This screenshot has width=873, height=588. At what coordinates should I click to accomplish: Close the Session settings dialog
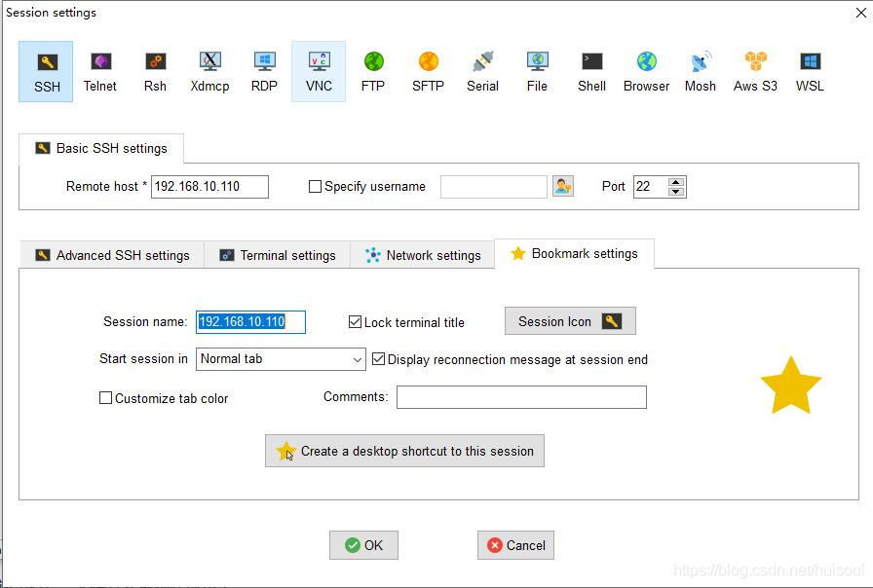coord(860,13)
